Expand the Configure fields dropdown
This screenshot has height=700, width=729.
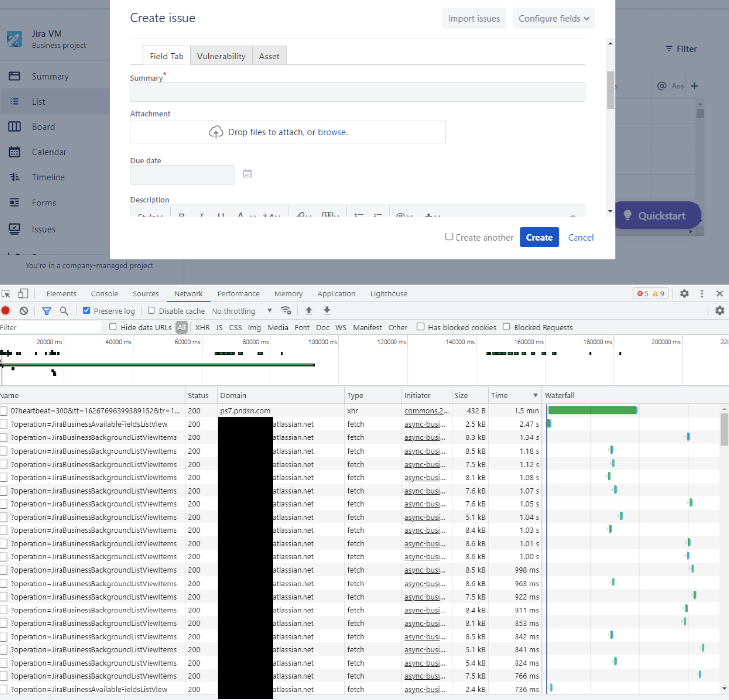(554, 18)
